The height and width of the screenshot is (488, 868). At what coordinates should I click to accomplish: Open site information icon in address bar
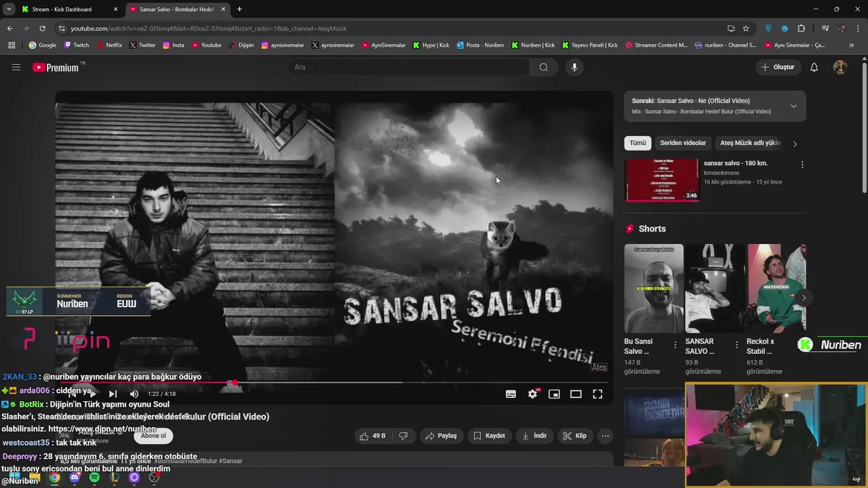click(62, 28)
